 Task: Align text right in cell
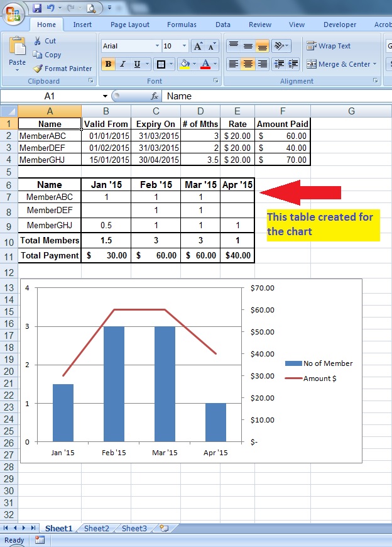(262, 64)
